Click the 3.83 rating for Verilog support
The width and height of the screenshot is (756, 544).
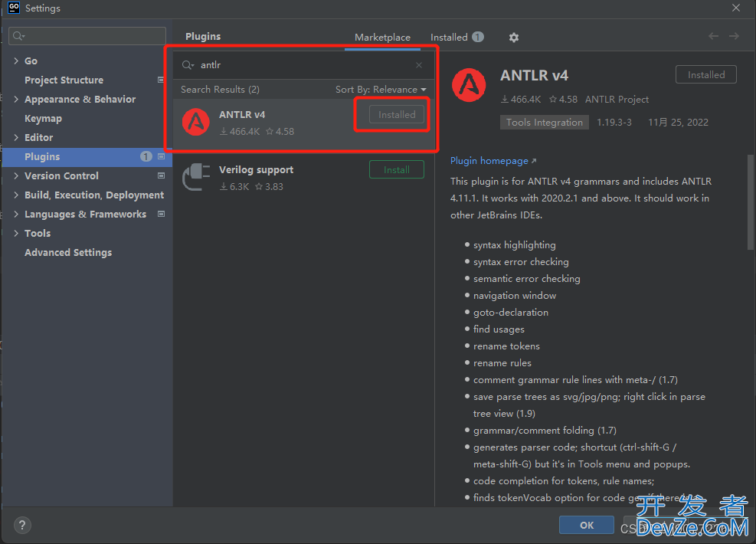[269, 187]
